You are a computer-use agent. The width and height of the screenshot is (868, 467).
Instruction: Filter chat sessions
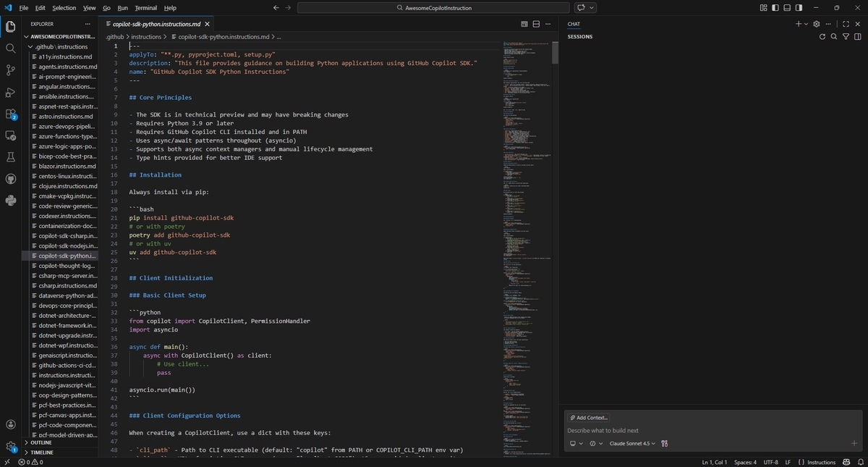click(x=846, y=36)
